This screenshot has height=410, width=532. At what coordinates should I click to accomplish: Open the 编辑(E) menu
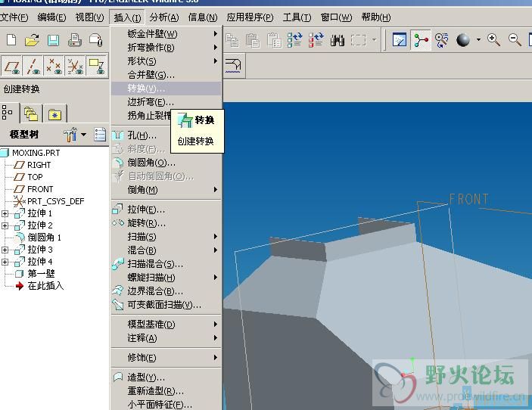pyautogui.click(x=51, y=17)
